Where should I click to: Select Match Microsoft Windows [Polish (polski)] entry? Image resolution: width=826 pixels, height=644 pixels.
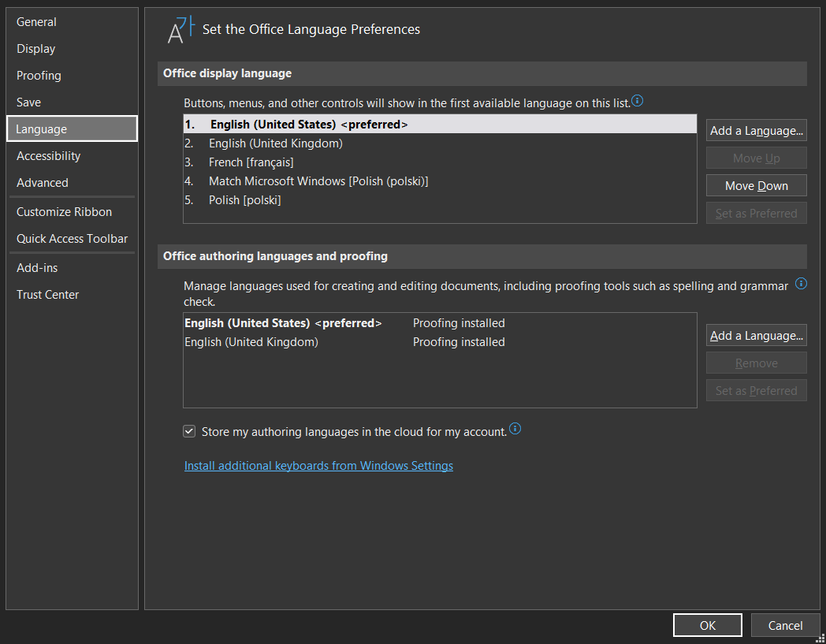pyautogui.click(x=440, y=181)
